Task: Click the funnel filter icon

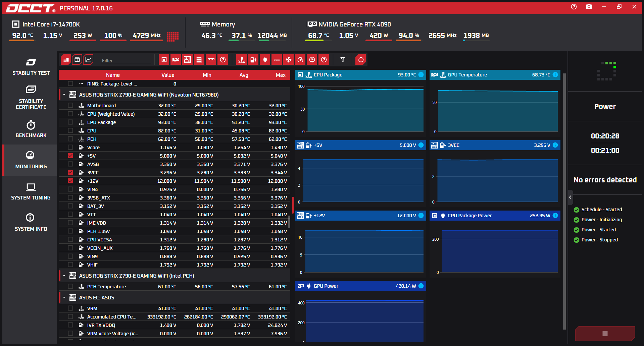Action: coord(343,60)
